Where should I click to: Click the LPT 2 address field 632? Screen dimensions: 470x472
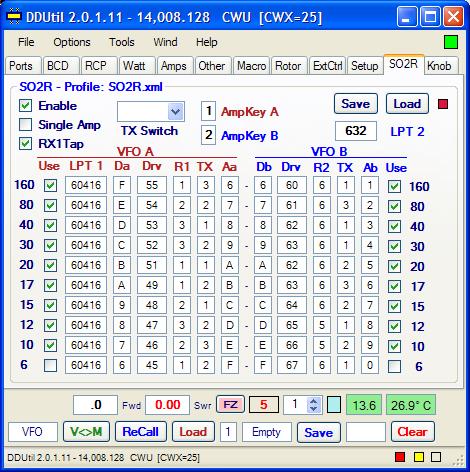(x=356, y=131)
